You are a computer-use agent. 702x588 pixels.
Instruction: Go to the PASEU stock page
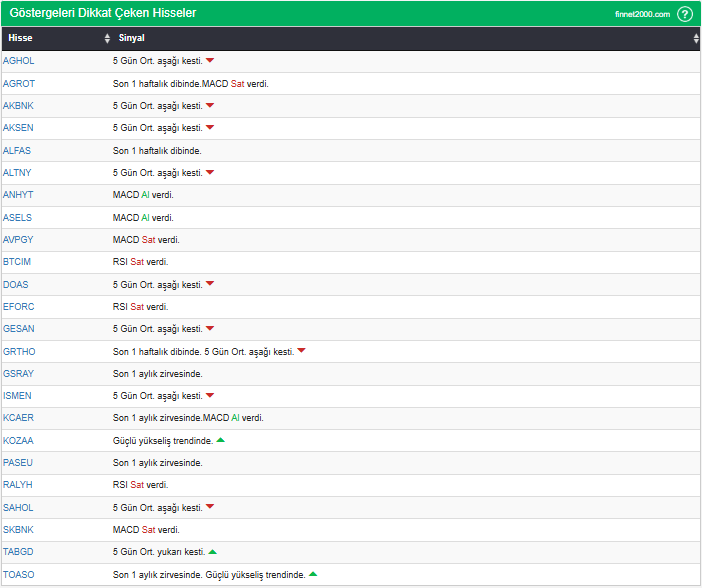18,463
